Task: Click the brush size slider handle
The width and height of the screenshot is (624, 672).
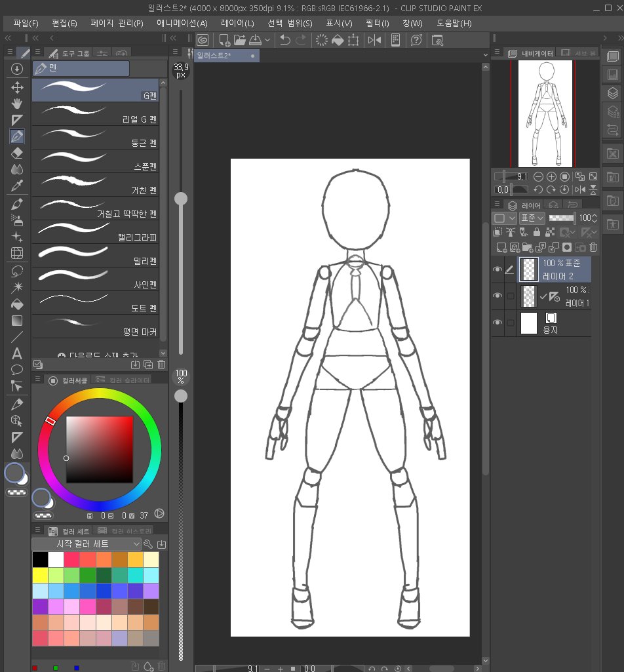Action: (x=181, y=199)
